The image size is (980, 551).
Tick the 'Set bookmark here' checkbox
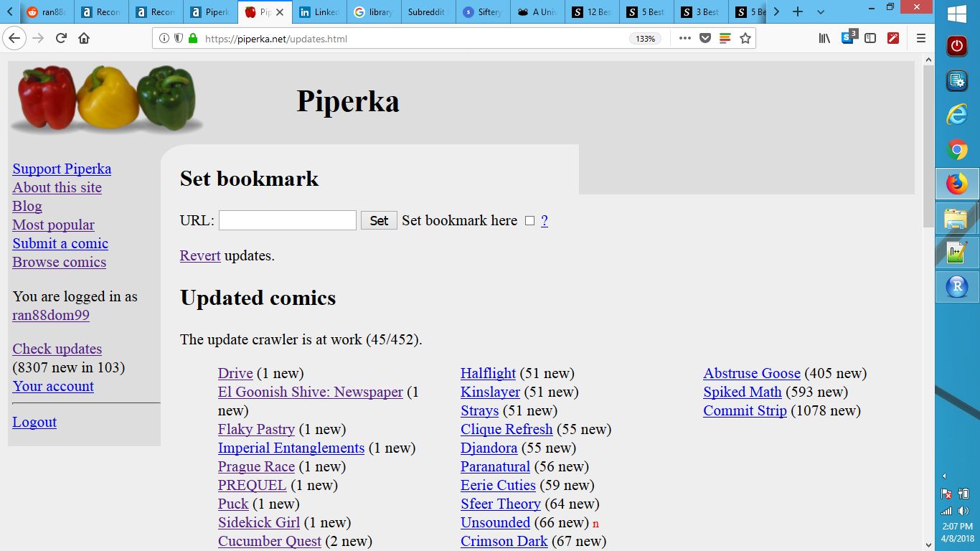click(529, 221)
